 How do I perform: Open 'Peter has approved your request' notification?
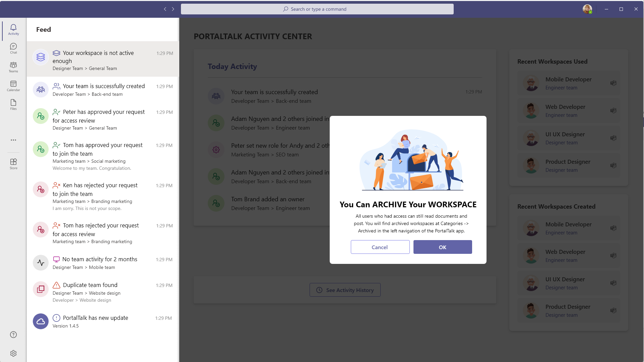[x=103, y=120]
